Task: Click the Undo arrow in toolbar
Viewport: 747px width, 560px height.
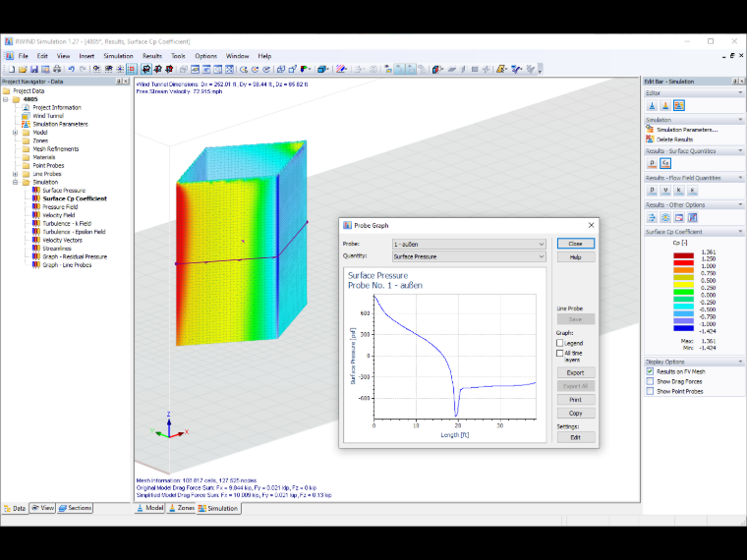Action: click(72, 70)
